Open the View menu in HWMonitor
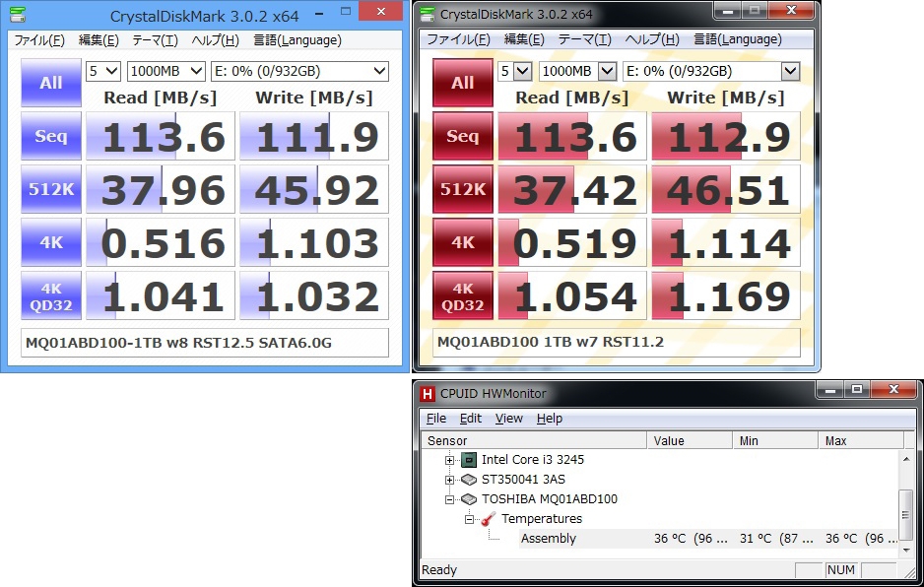 pos(509,419)
